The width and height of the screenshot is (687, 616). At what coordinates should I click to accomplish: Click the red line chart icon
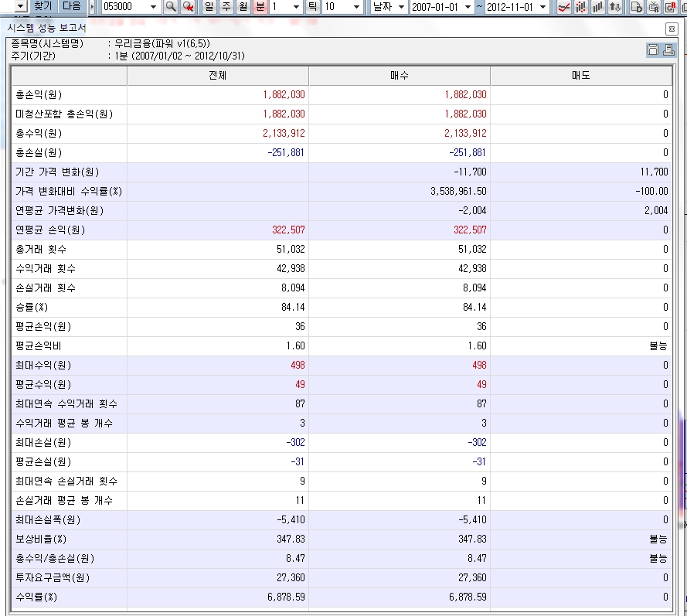(x=563, y=7)
